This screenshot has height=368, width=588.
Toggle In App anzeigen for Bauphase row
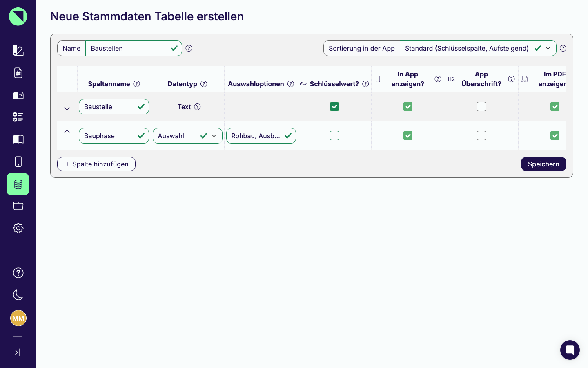tap(408, 136)
